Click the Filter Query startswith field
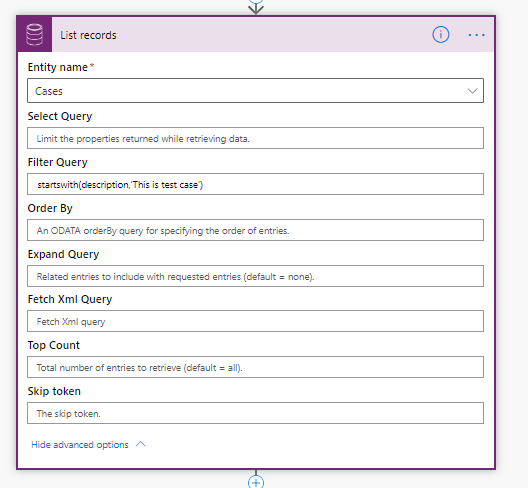This screenshot has width=528, height=488. tap(256, 184)
